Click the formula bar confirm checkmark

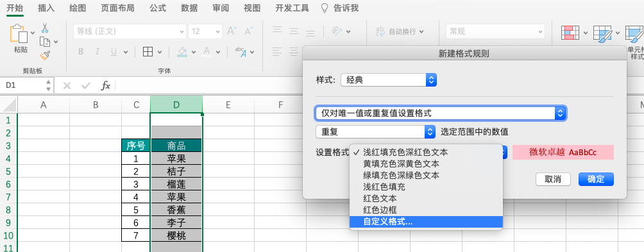(86, 85)
